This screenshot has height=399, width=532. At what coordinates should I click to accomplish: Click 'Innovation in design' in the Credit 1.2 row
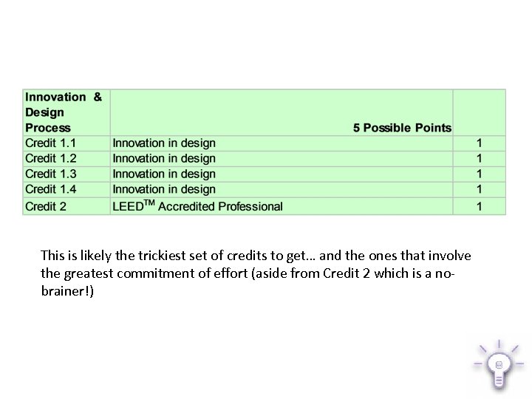(x=164, y=158)
